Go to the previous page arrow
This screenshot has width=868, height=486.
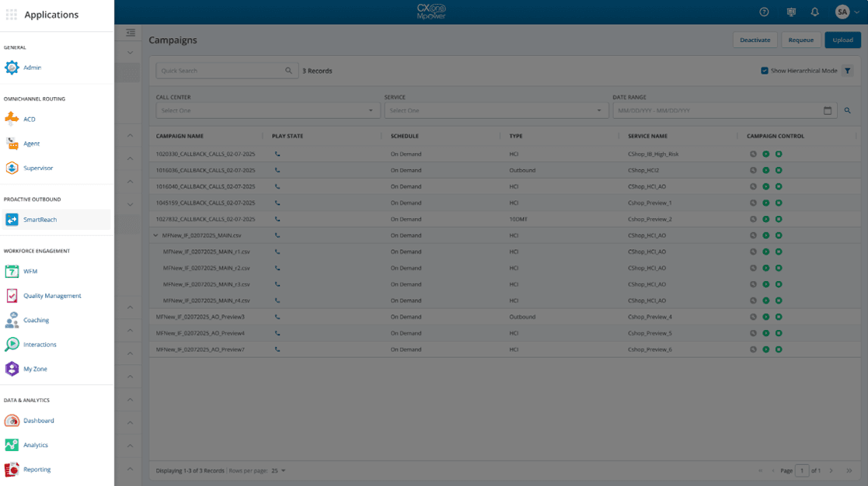[x=773, y=471]
